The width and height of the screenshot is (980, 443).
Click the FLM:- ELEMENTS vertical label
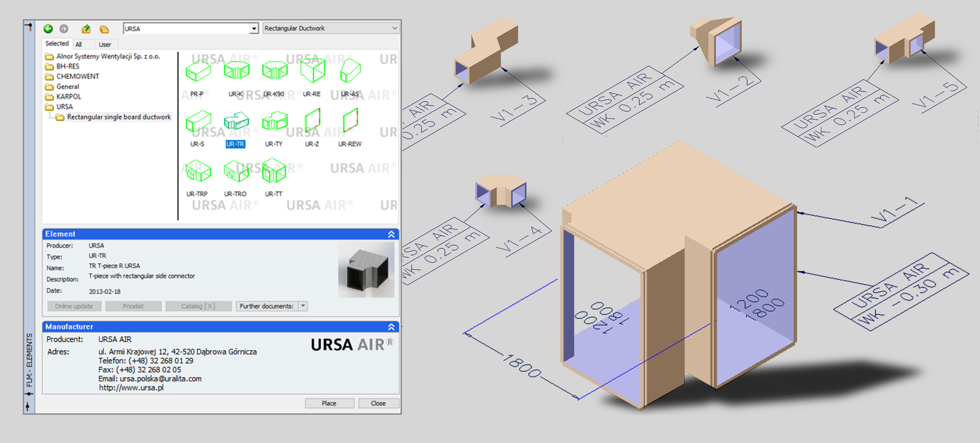(29, 360)
